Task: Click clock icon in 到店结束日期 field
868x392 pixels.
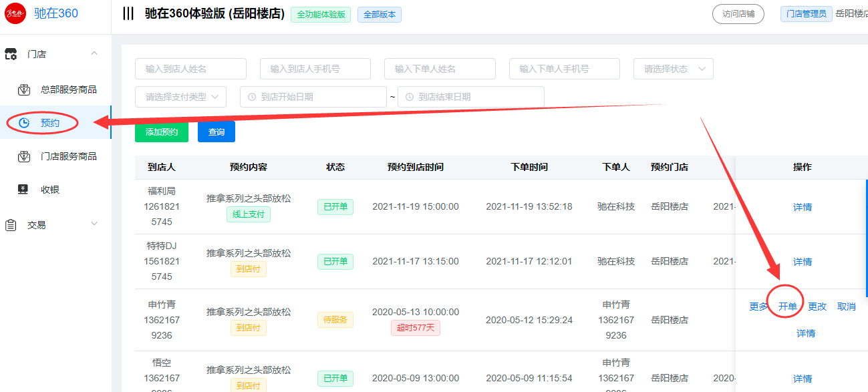Action: click(x=410, y=97)
